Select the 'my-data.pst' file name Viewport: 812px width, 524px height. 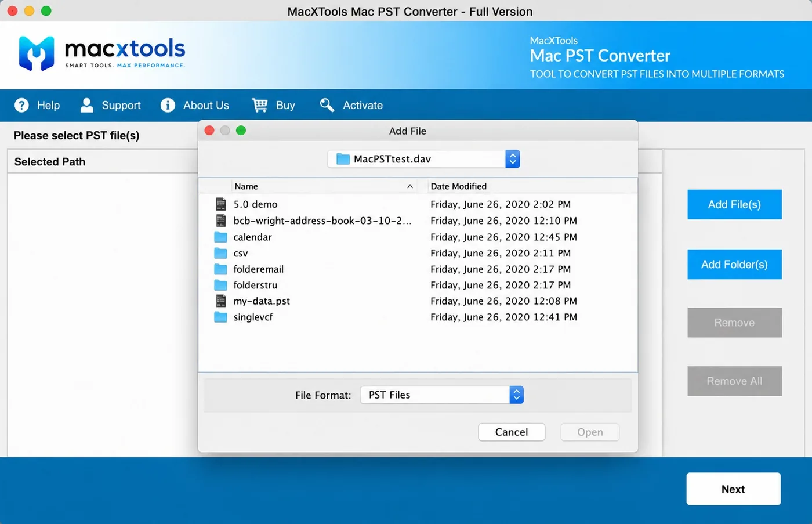(262, 301)
